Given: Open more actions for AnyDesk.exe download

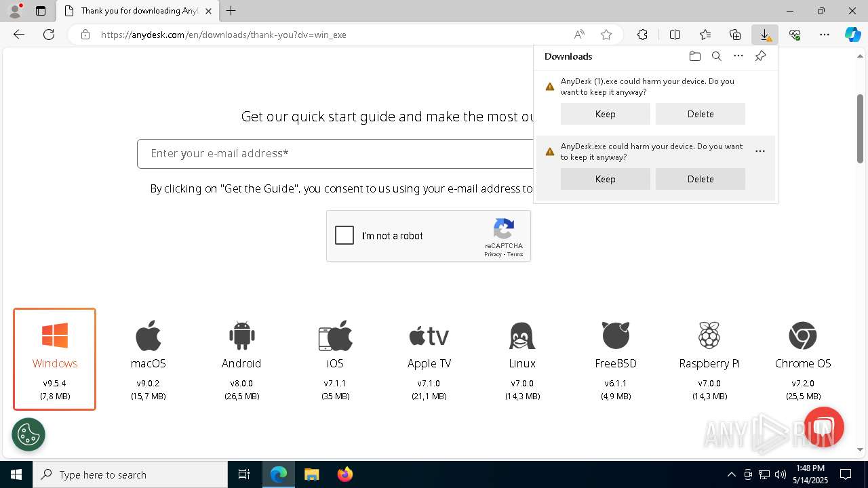Looking at the screenshot, I should (760, 151).
